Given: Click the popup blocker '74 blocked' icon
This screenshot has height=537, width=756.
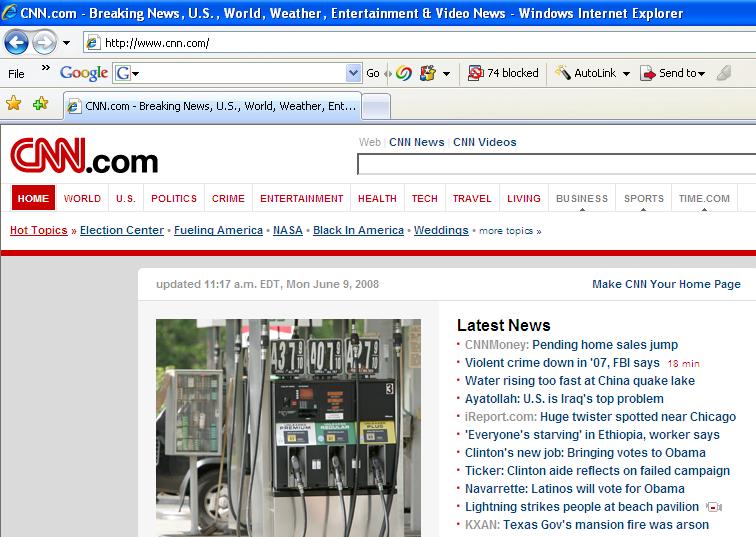Looking at the screenshot, I should (503, 73).
